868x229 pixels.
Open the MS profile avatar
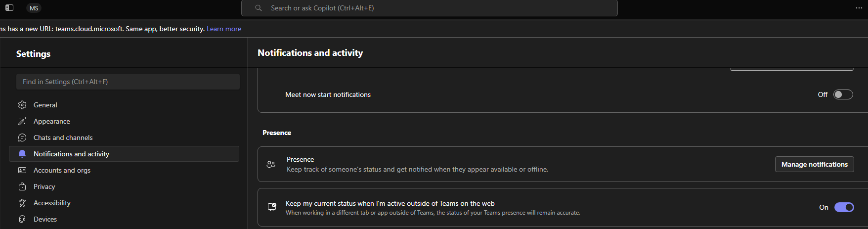34,8
